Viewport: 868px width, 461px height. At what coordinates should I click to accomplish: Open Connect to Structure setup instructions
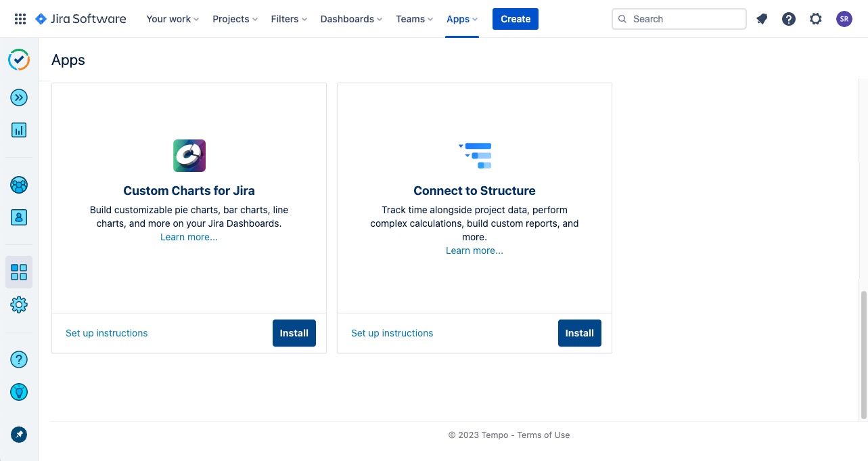392,332
